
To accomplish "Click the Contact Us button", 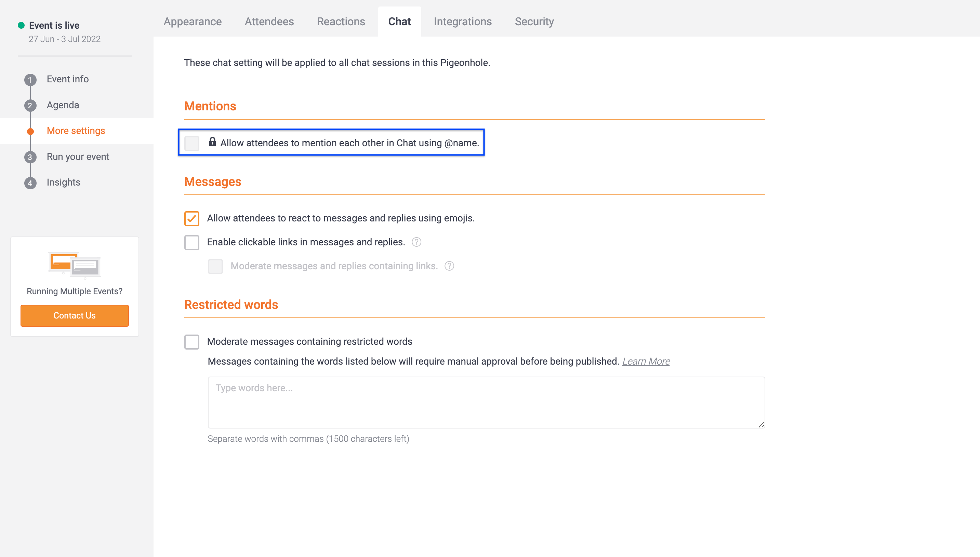I will pyautogui.click(x=75, y=316).
